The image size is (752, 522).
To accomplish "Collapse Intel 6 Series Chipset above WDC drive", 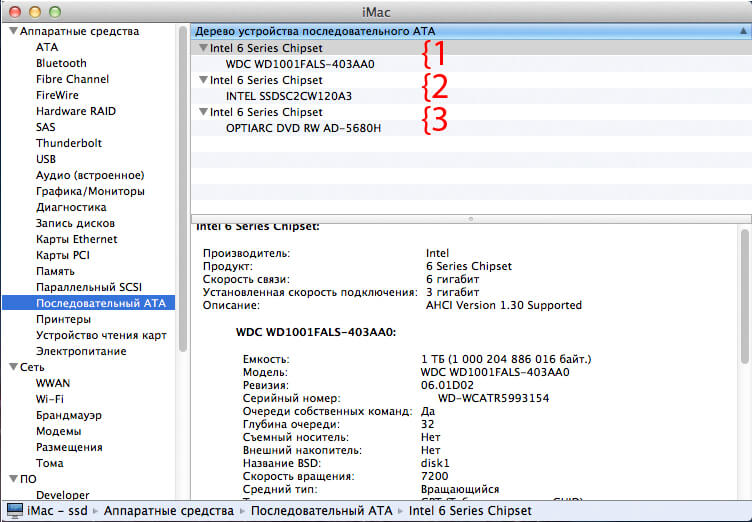I will (203, 48).
